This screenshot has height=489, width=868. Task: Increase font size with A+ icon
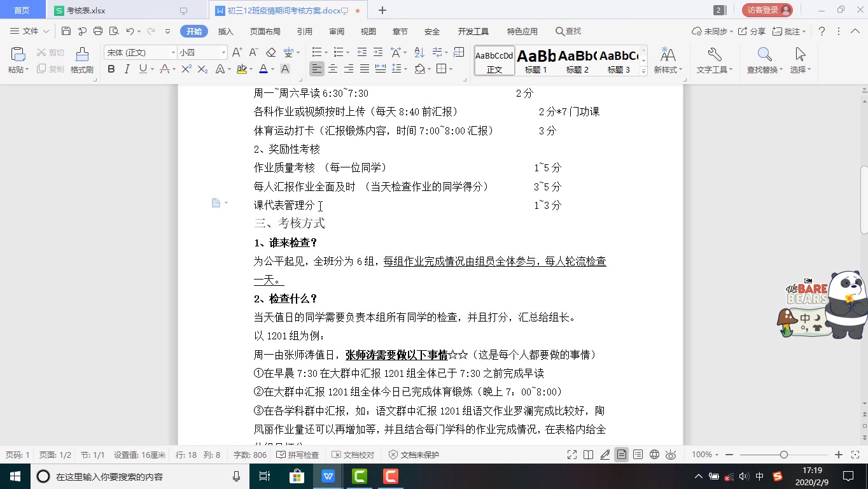237,52
